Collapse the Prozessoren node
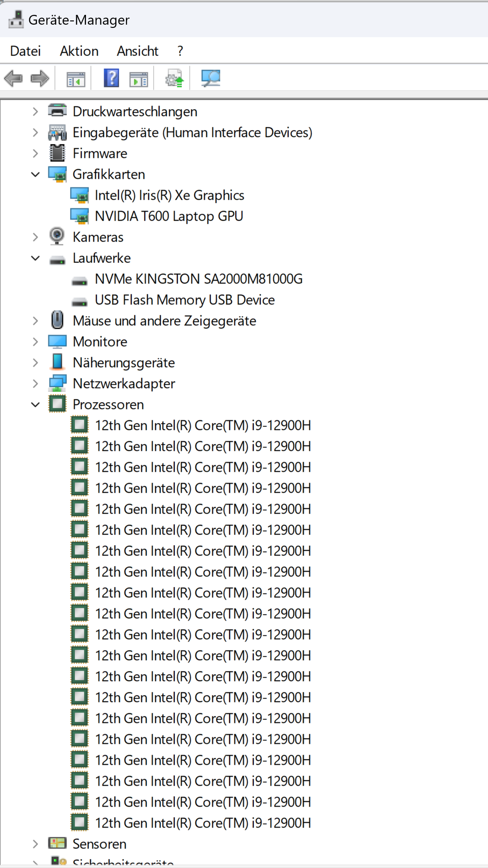The image size is (488, 868). click(x=35, y=404)
